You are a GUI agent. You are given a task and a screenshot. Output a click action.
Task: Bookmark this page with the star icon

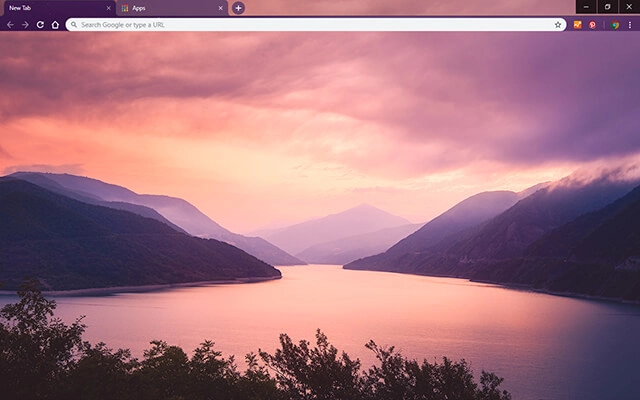tap(558, 25)
